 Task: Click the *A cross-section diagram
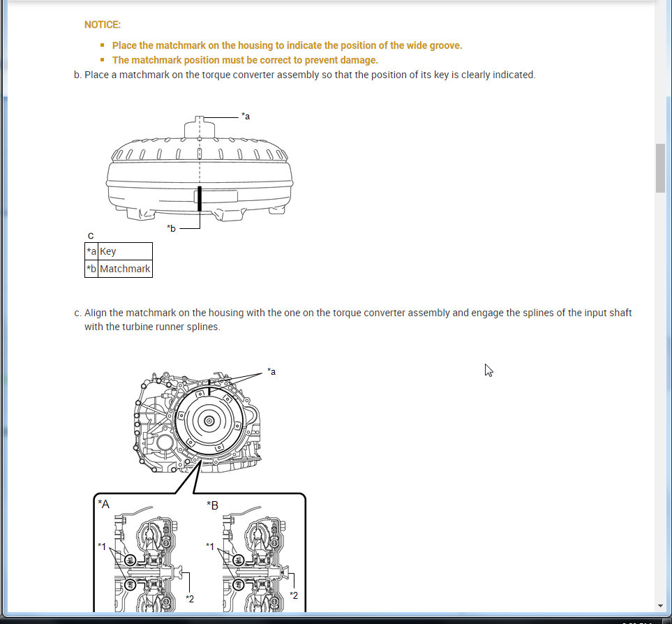(146, 558)
